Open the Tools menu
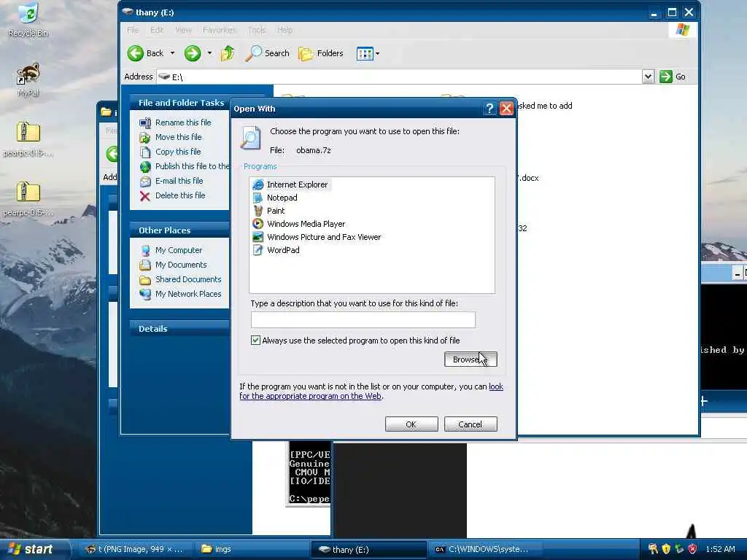747x560 pixels. point(257,30)
